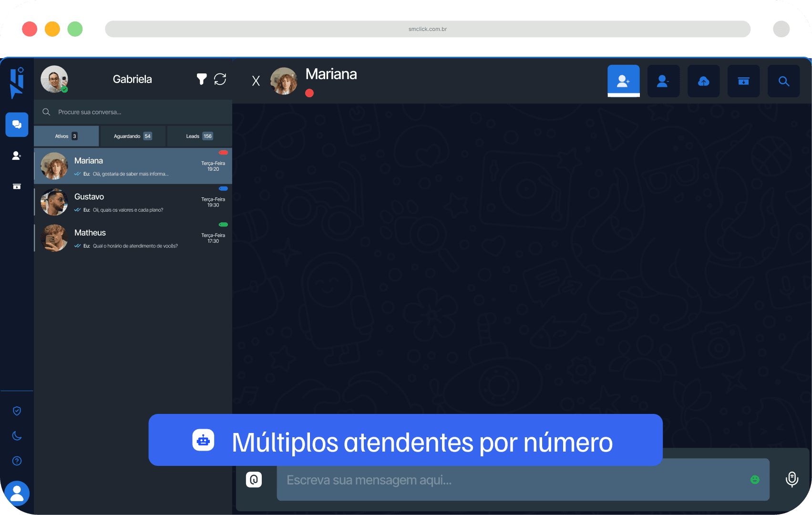Click the yellow browser minimize dot
The width and height of the screenshot is (812, 515).
pos(52,29)
